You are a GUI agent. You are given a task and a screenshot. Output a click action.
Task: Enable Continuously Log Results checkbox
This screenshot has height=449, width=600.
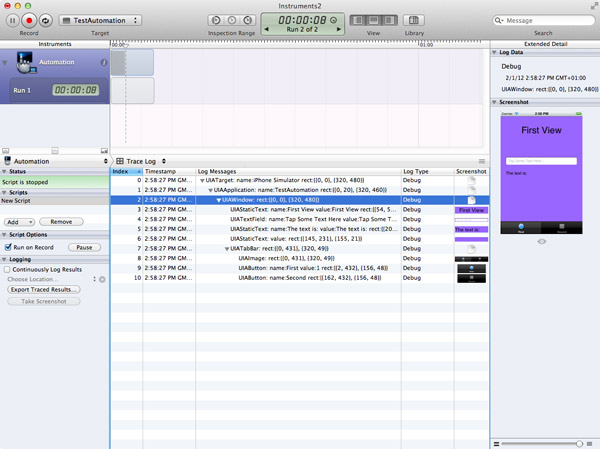pos(9,269)
